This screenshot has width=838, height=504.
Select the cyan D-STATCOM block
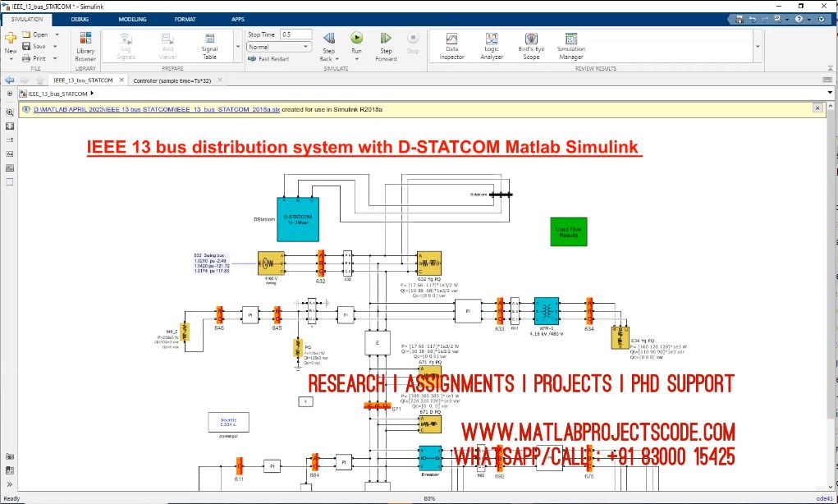(298, 220)
